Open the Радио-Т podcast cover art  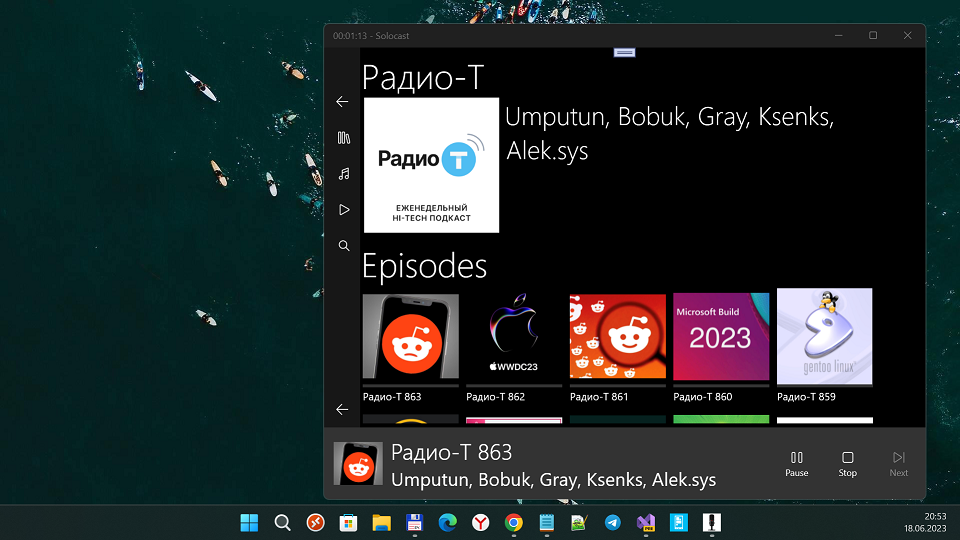432,165
